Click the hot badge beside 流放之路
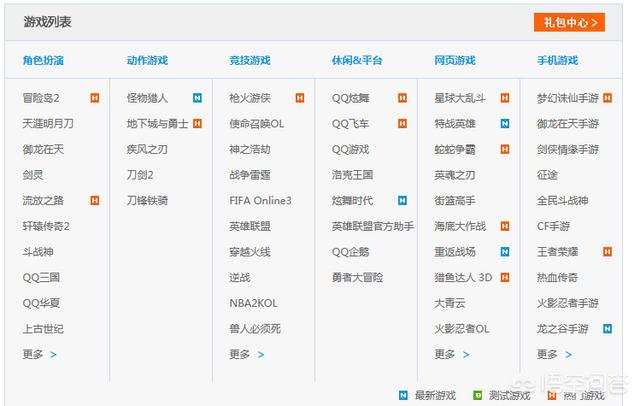The image size is (640, 406). [x=95, y=200]
